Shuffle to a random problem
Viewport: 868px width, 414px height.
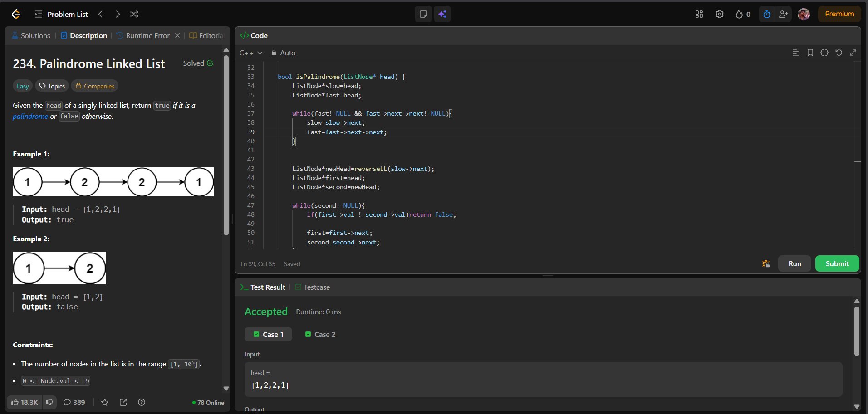point(134,14)
